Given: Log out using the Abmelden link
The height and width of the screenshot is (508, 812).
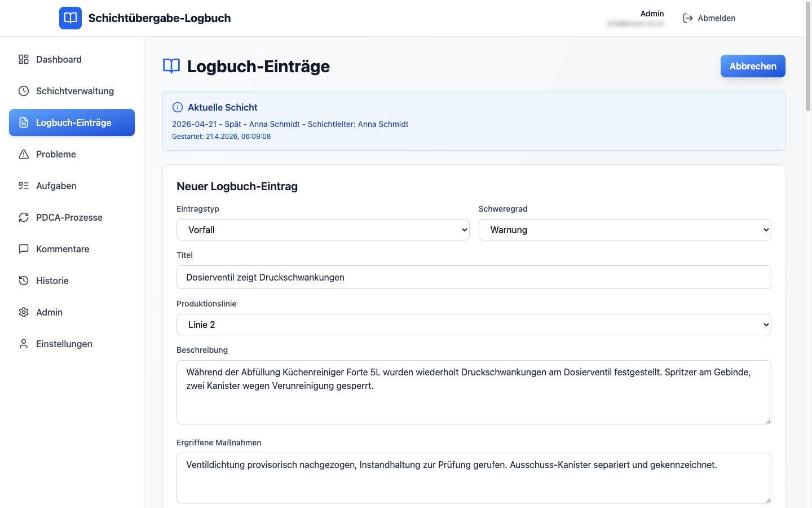Looking at the screenshot, I should pos(709,18).
